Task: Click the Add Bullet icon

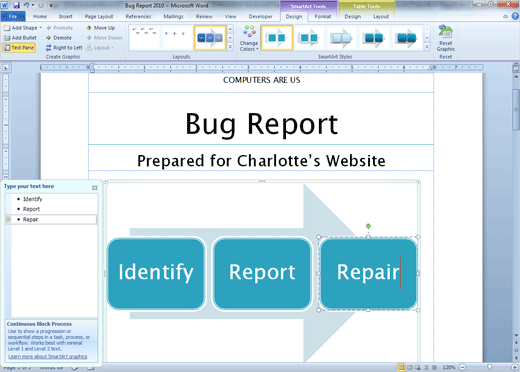Action: 7,38
